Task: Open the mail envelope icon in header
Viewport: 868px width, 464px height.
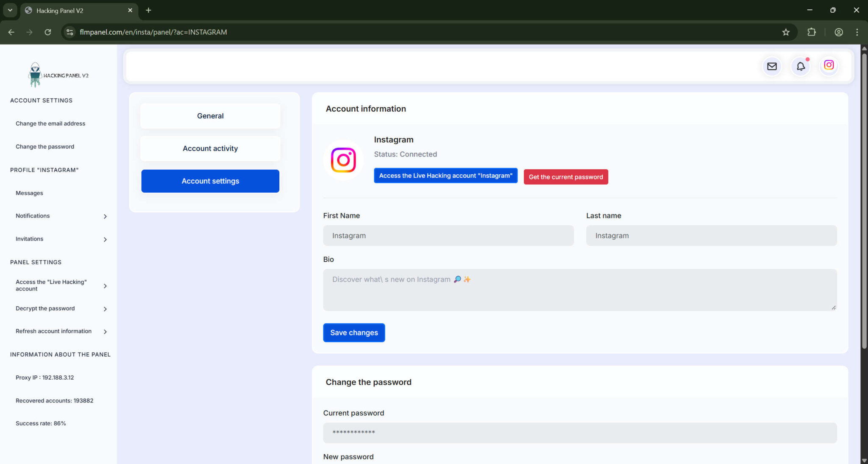Action: 772,66
